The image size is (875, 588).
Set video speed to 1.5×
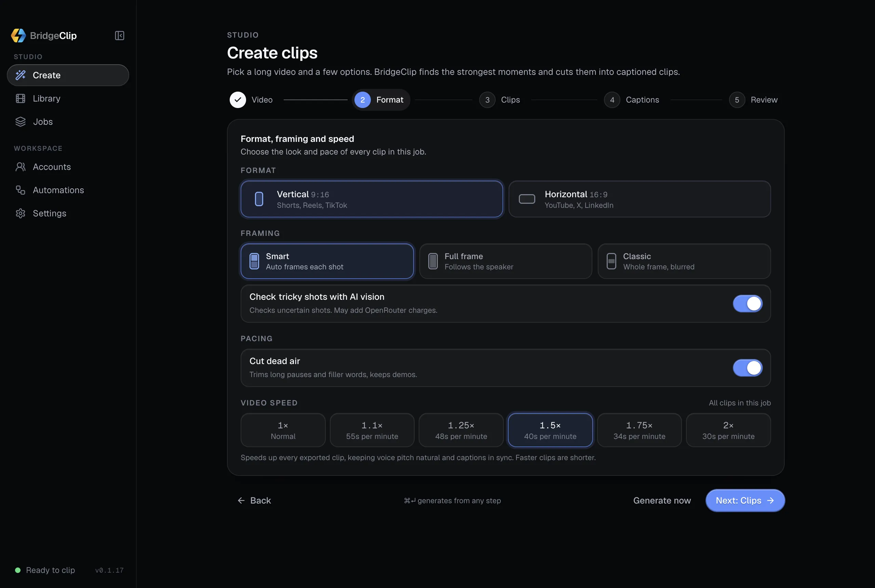(x=550, y=430)
